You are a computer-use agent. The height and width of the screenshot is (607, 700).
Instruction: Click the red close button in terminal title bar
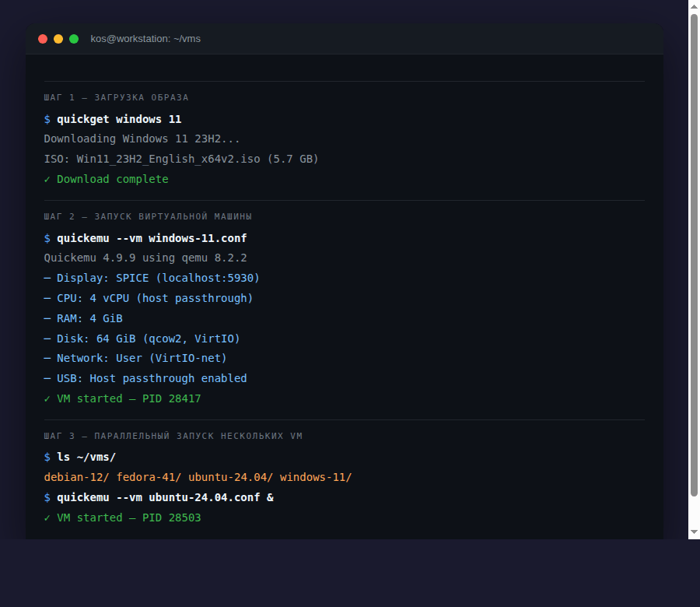pyautogui.click(x=43, y=39)
